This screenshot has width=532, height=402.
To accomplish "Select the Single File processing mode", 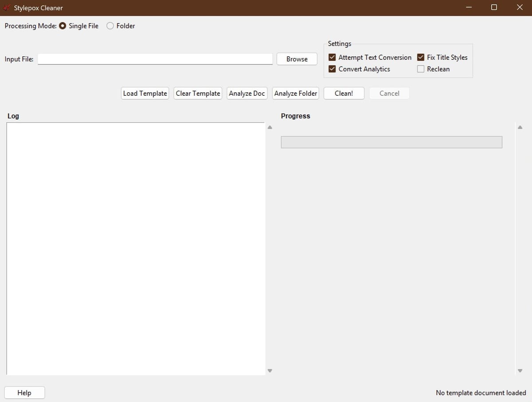I will point(63,26).
